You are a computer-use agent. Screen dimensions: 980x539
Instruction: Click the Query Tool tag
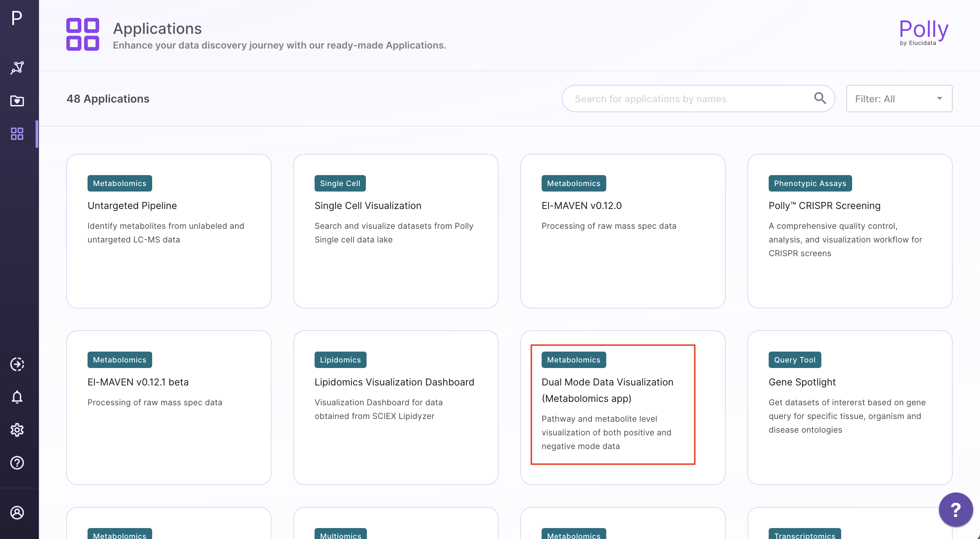tap(795, 360)
